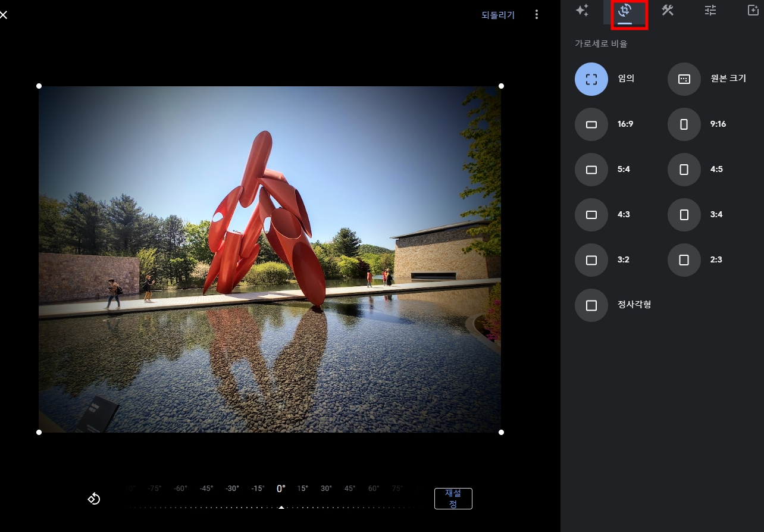This screenshot has width=764, height=532.
Task: Choose the 3:4 ratio icon
Action: (x=684, y=215)
